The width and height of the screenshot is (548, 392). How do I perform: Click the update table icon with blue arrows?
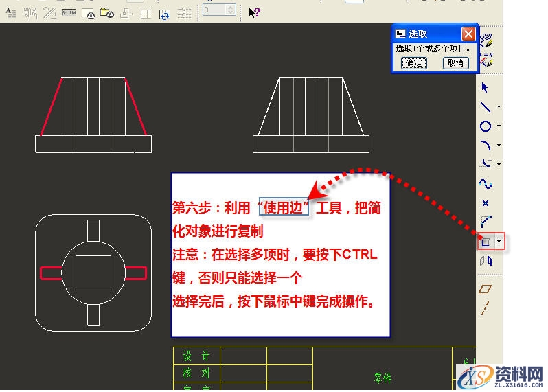tap(165, 14)
